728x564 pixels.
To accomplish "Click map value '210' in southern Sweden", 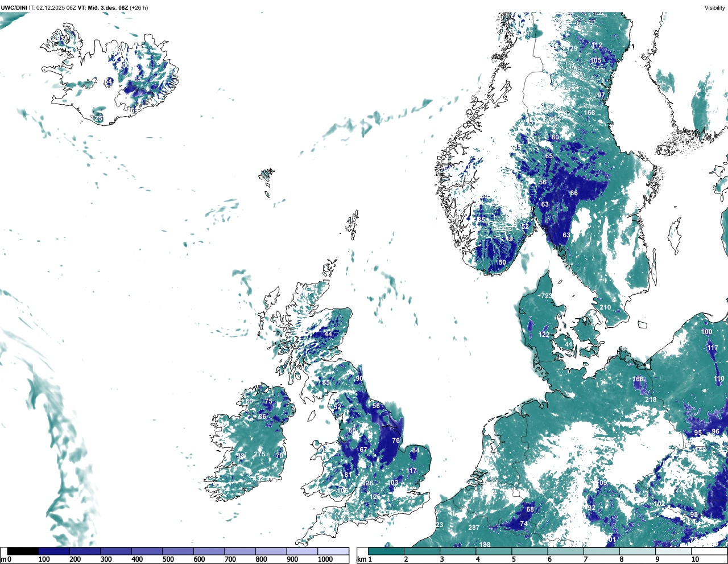I will point(605,307).
